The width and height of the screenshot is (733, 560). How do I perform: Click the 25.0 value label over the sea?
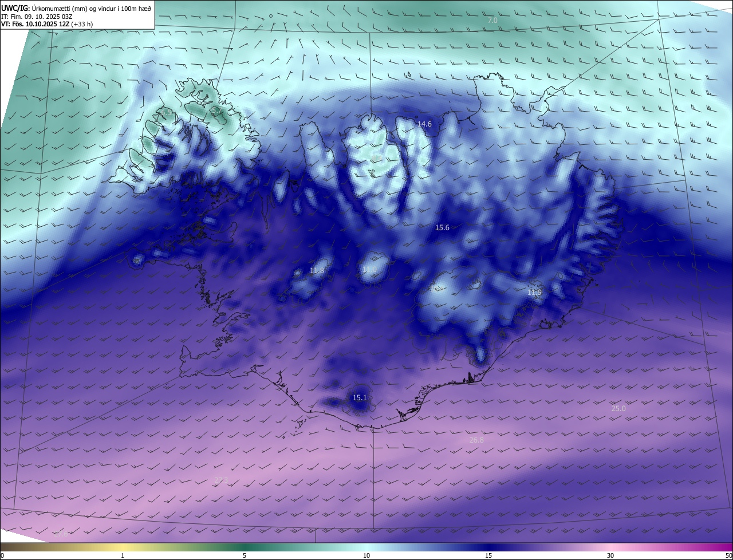tap(618, 409)
